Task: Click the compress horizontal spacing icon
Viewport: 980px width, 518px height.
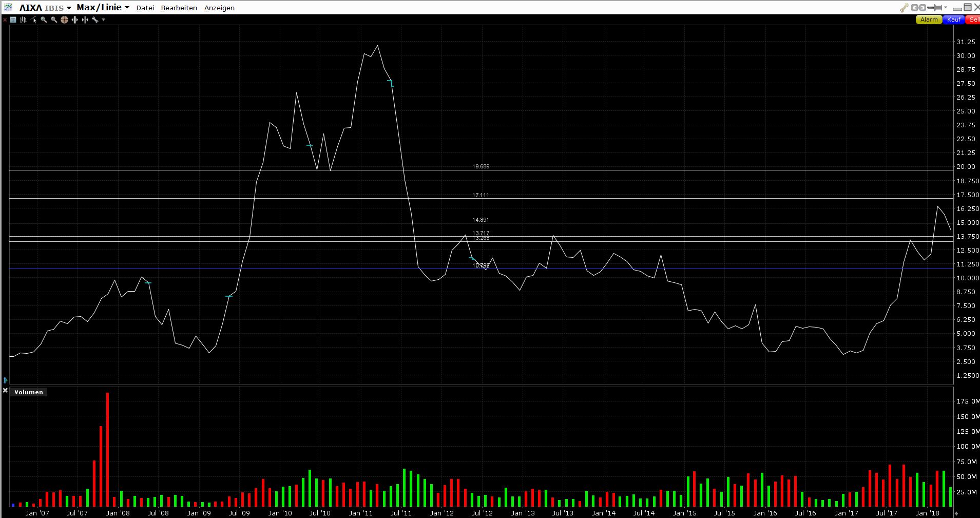Action: (85, 20)
